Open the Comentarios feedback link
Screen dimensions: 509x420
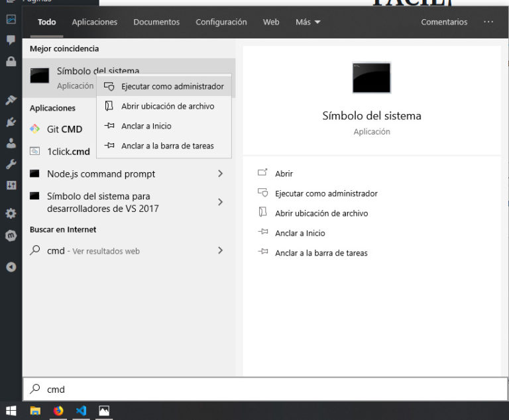point(444,22)
